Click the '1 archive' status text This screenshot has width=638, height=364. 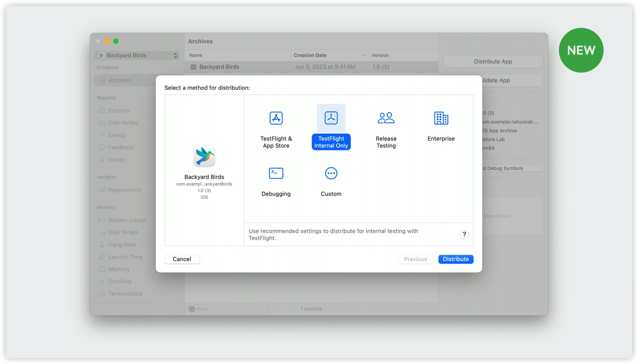click(311, 309)
